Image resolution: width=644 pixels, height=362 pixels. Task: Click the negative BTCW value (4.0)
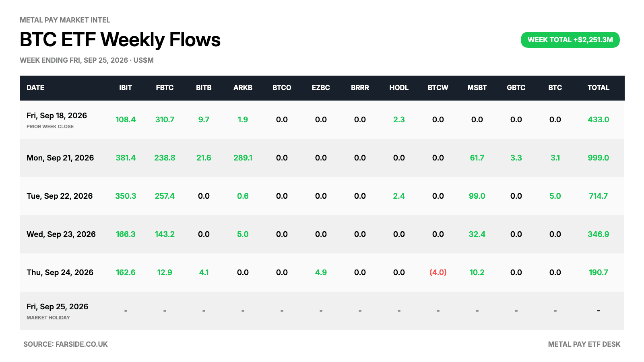438,272
